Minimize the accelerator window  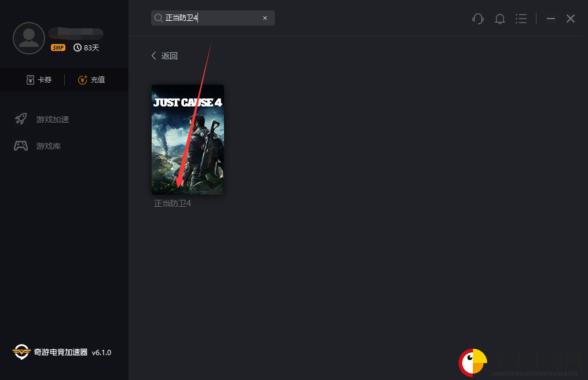(x=550, y=19)
